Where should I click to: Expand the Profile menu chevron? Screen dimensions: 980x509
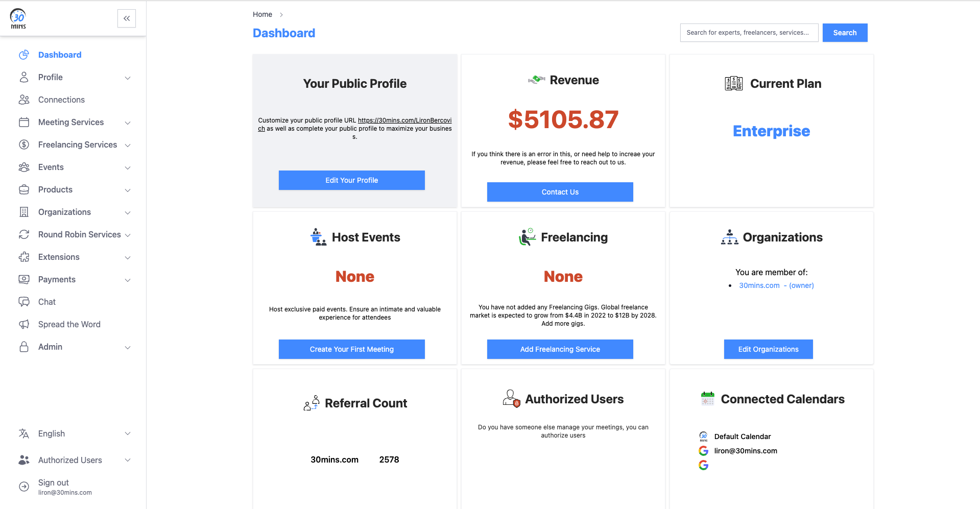(128, 78)
